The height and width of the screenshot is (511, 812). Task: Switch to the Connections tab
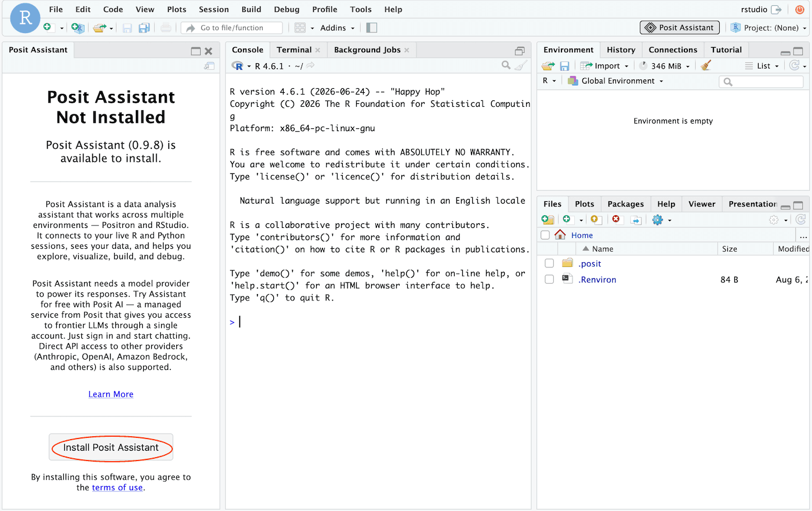click(673, 50)
